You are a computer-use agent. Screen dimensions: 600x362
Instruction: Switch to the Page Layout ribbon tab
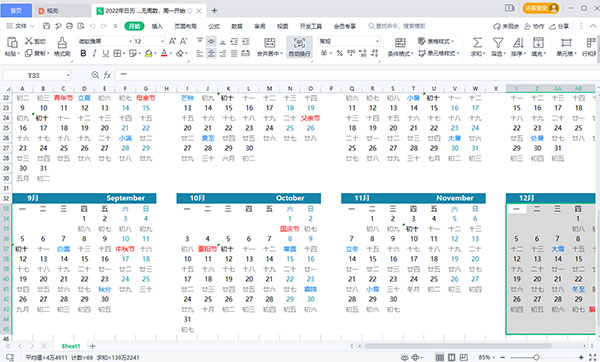185,26
